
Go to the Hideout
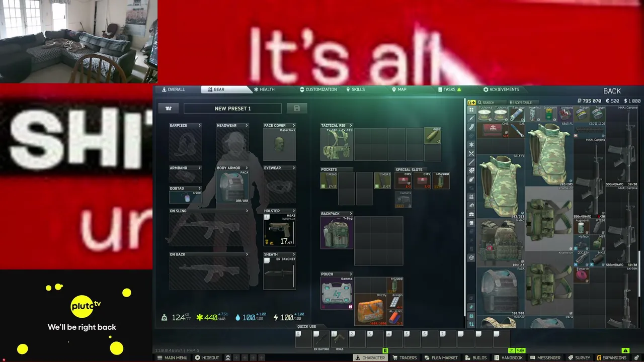coord(207,358)
